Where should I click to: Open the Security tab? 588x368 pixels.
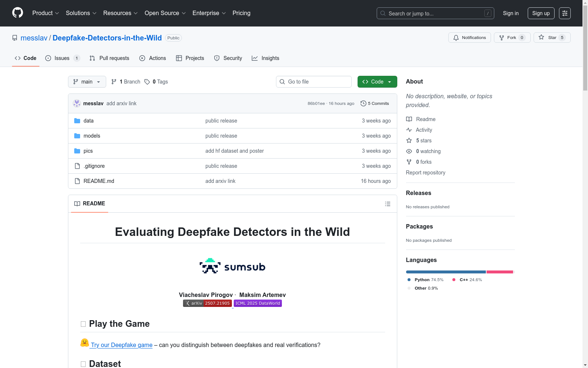point(228,58)
